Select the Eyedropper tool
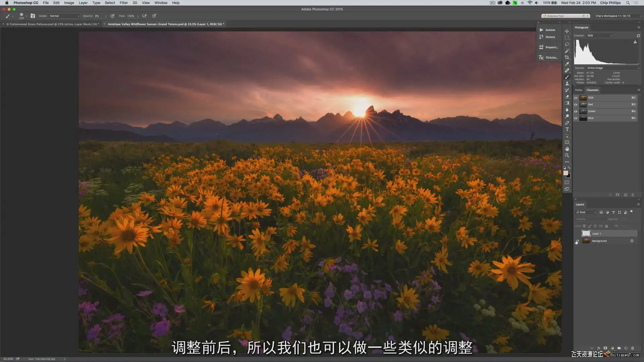Viewport: 644px width, 362px height. tap(567, 64)
